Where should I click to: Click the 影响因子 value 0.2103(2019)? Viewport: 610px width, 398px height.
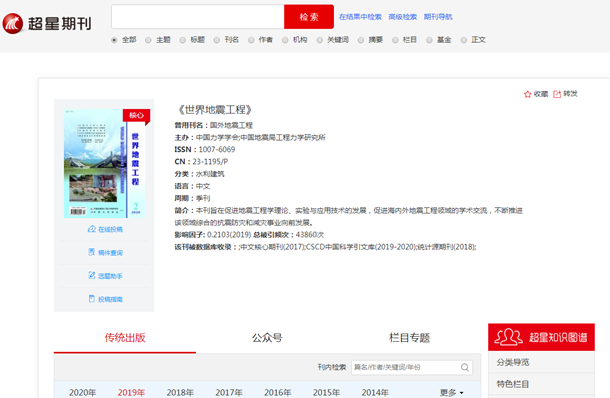pyautogui.click(x=229, y=235)
